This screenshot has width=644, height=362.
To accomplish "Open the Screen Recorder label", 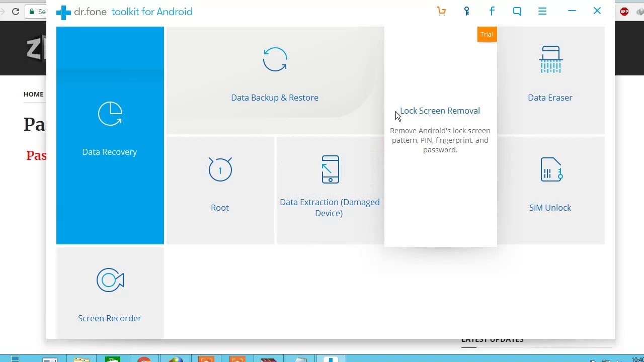I will click(x=110, y=318).
